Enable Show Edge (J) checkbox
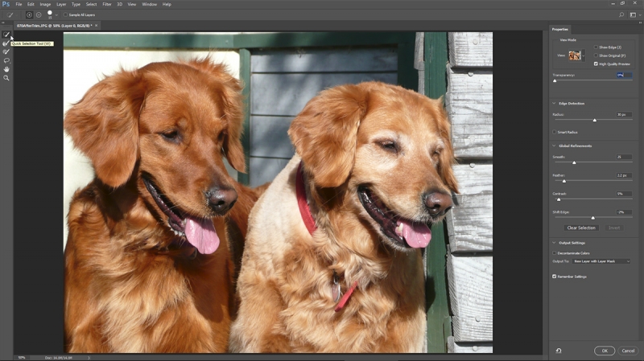This screenshot has height=361, width=644. pyautogui.click(x=596, y=47)
